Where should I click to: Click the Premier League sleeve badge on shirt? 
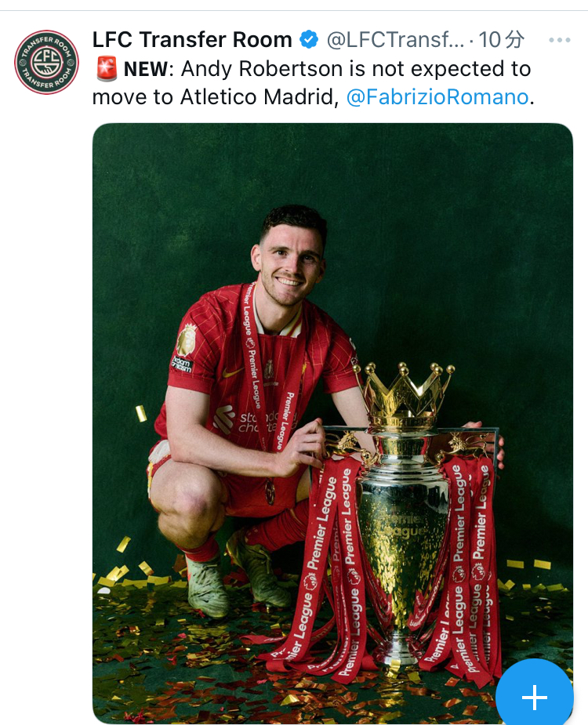[187, 340]
